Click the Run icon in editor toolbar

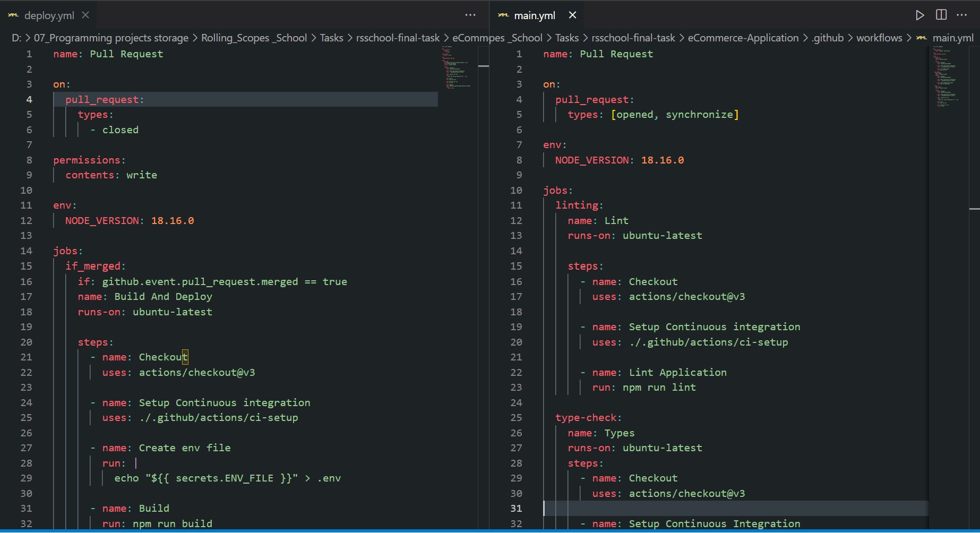point(919,15)
